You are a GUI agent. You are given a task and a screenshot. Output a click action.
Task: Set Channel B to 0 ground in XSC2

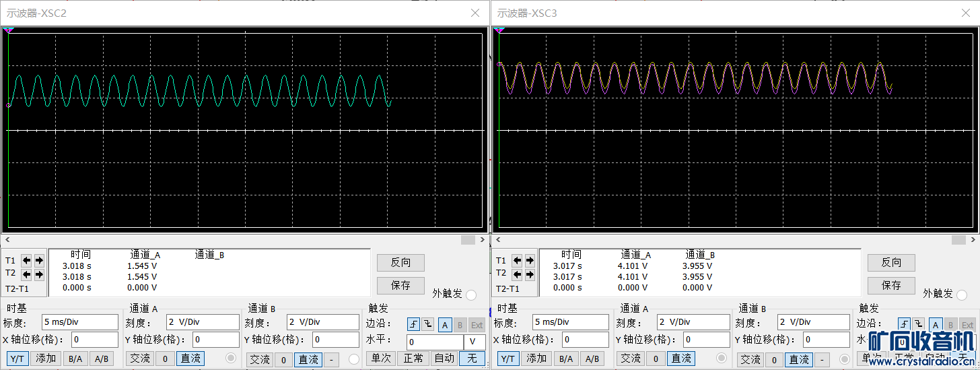click(284, 360)
